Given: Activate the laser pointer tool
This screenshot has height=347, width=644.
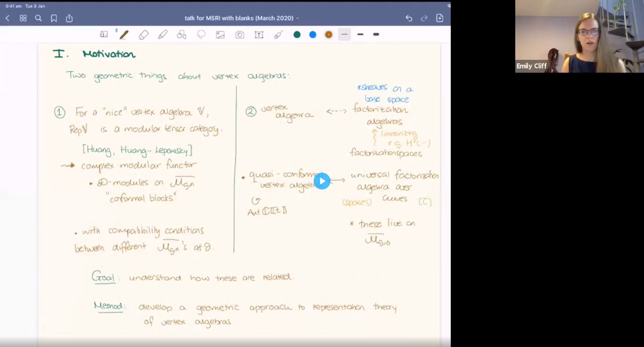Looking at the screenshot, I should coord(278,34).
